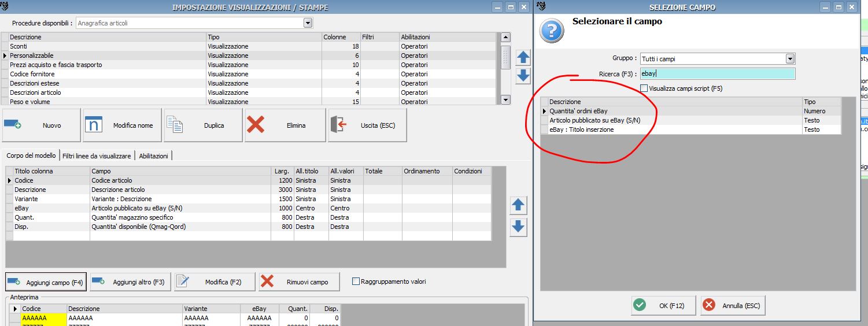
Task: Cancel with Annulla (ESC) button
Action: 733,306
